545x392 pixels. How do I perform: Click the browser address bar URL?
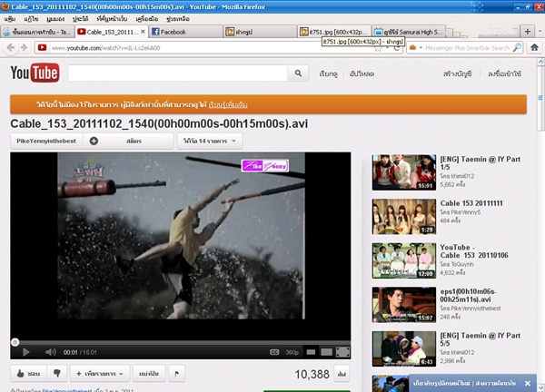click(x=105, y=48)
